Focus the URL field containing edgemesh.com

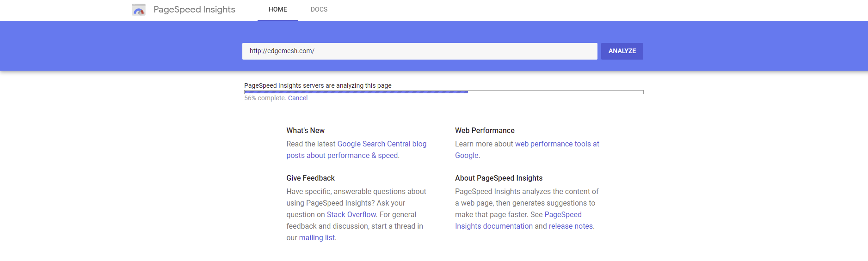420,51
